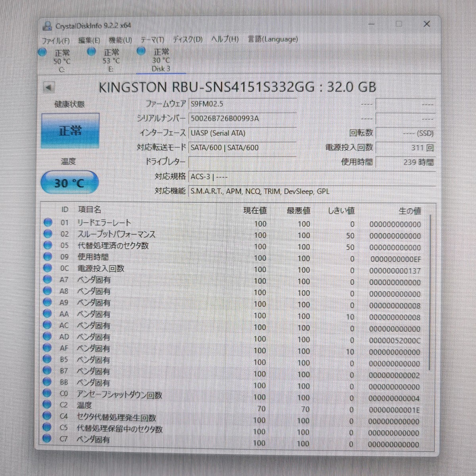Click the status dot for ID B5 row

48,359
